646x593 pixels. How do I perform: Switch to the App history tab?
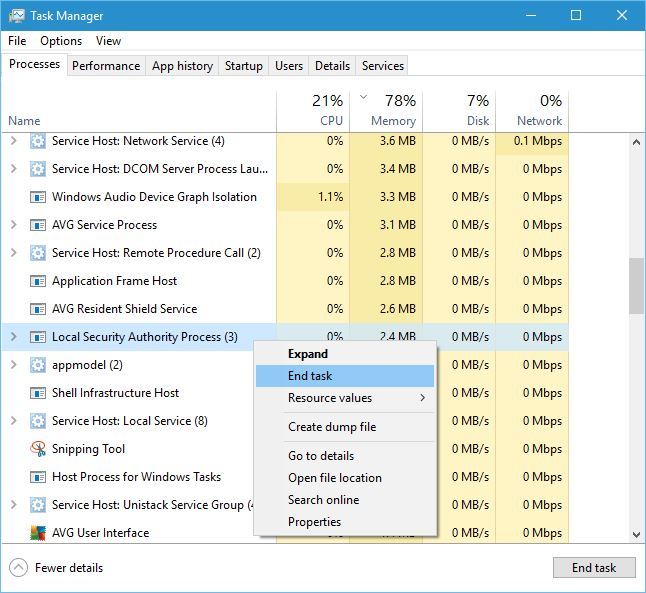(182, 66)
